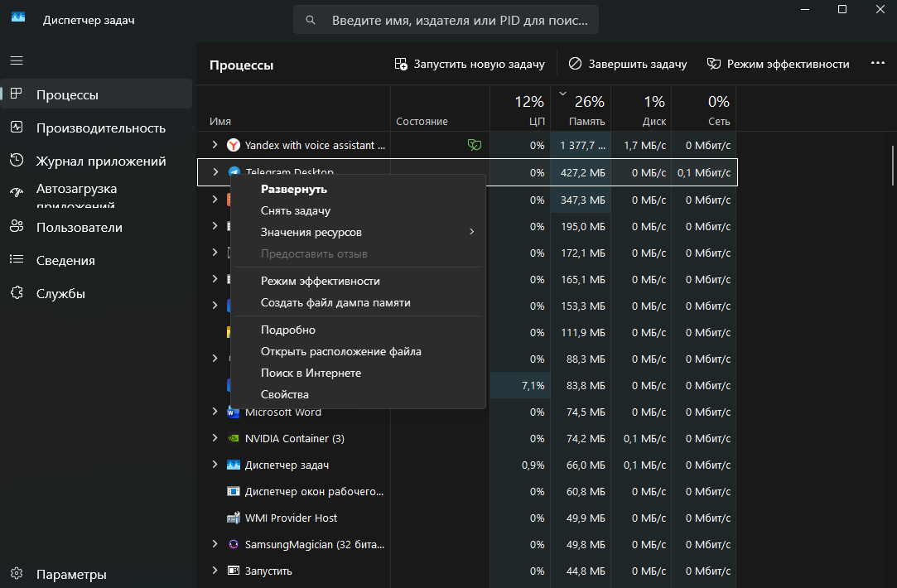Viewport: 897px width, 588px height.
Task: Open the hamburger navigation menu
Action: coord(17,60)
